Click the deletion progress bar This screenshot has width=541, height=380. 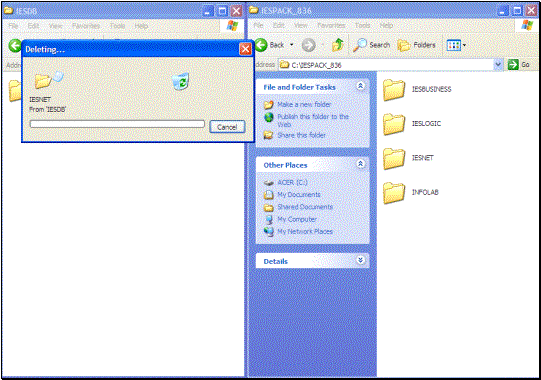tap(117, 124)
